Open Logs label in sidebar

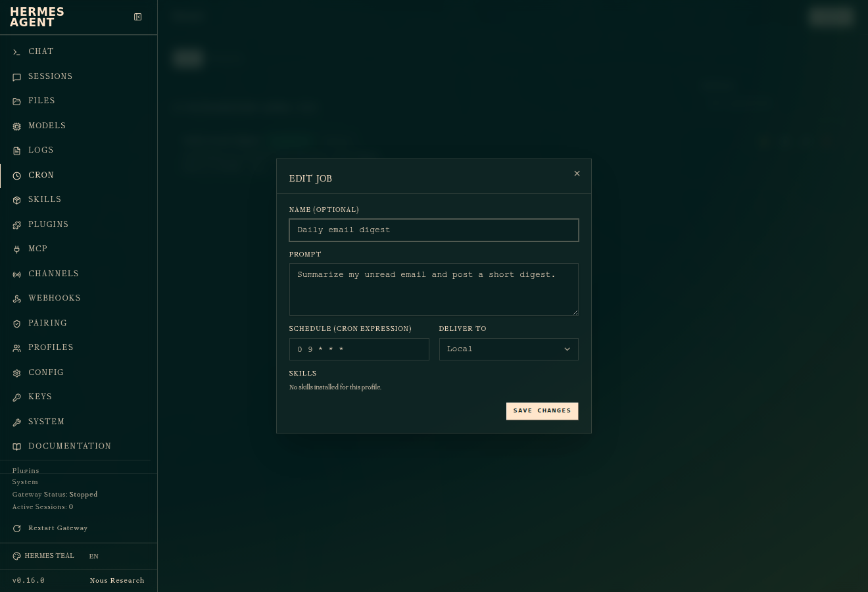click(x=41, y=150)
